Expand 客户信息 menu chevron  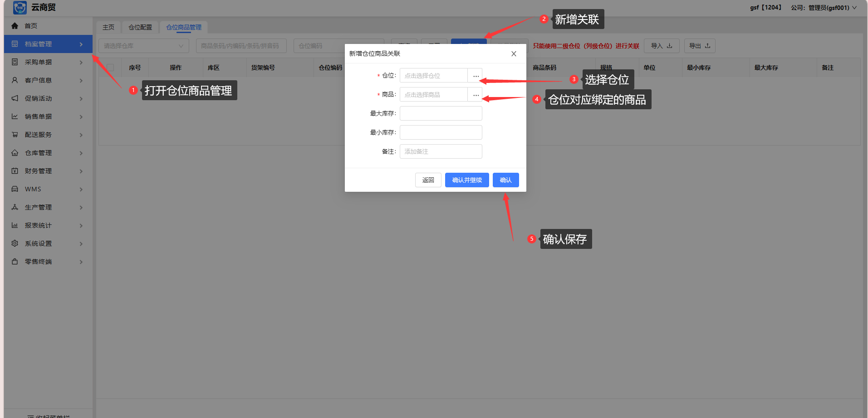(x=81, y=80)
